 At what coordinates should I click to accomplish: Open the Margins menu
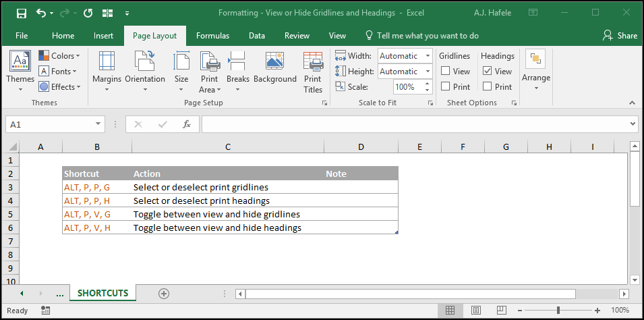coord(107,71)
